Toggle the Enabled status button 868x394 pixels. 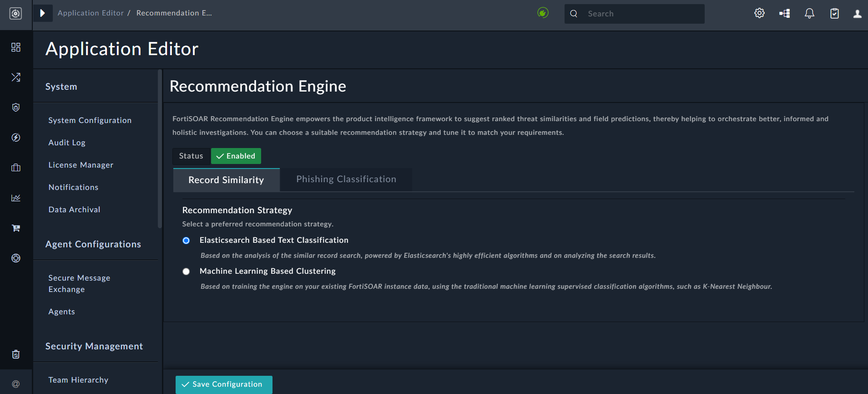coord(236,156)
